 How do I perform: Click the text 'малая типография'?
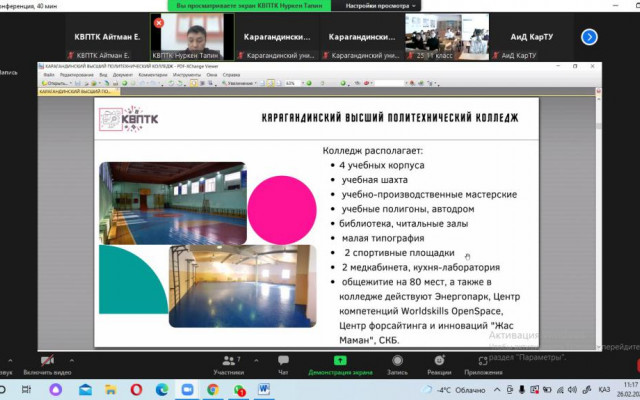click(x=383, y=238)
